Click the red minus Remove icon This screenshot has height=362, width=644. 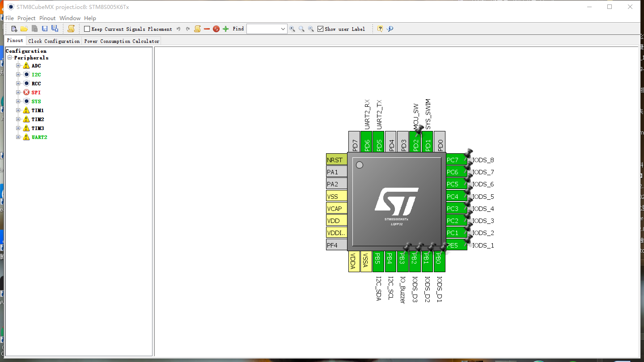coord(207,29)
